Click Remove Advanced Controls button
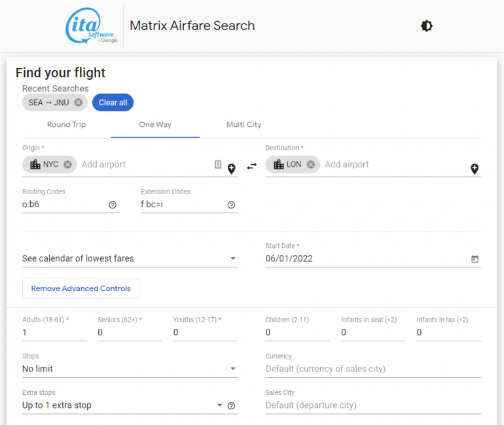This screenshot has width=504, height=425. 81,288
